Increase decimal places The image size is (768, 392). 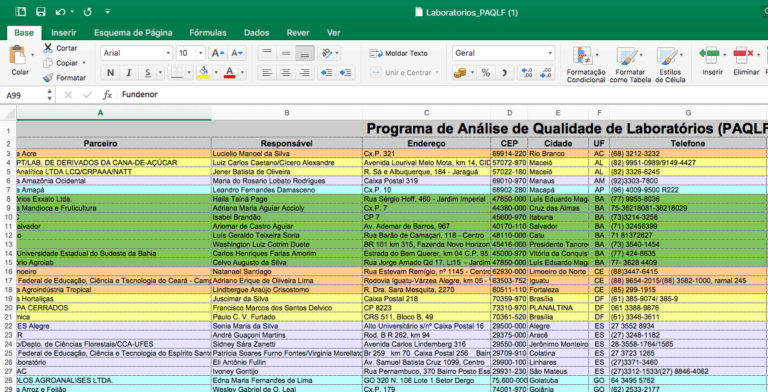[527, 73]
